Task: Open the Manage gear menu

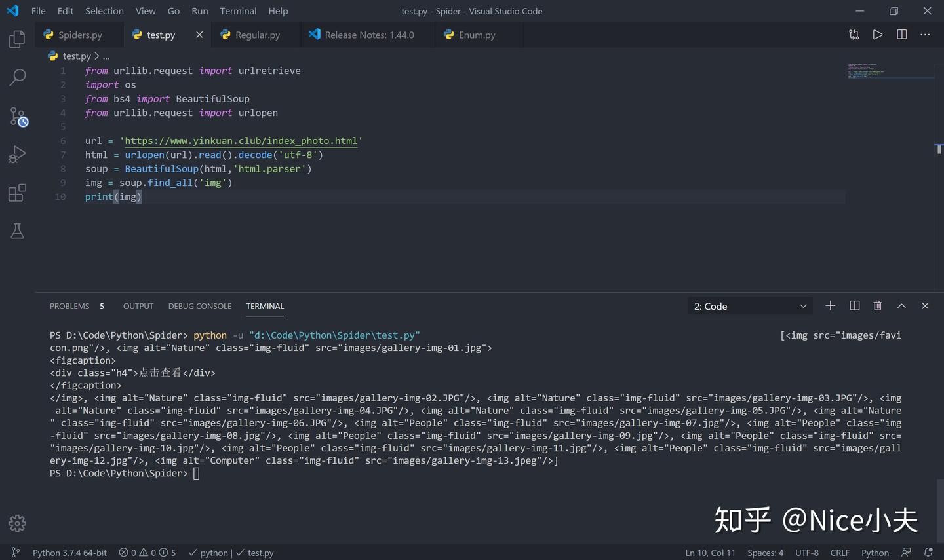Action: point(16,523)
